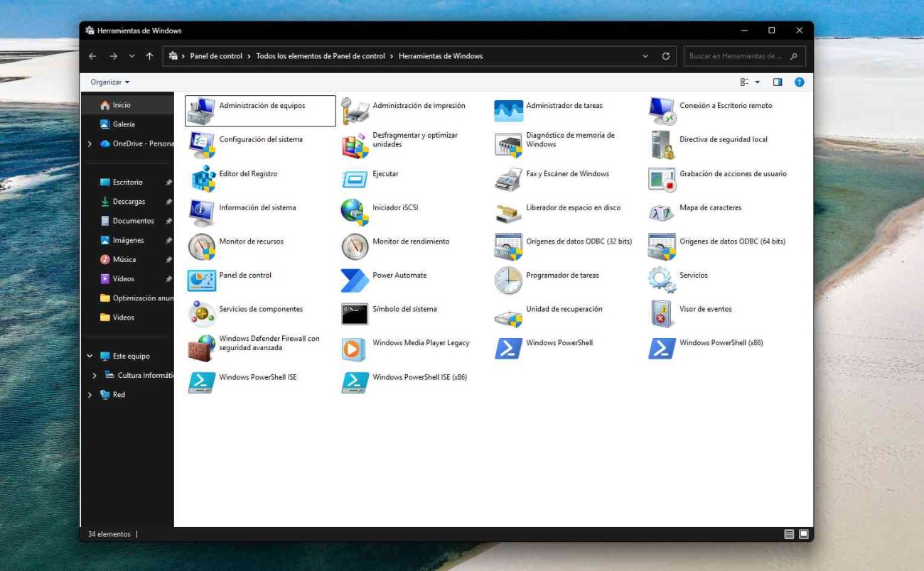Select Inicio in navigation pane
This screenshot has width=924, height=571.
[x=128, y=105]
